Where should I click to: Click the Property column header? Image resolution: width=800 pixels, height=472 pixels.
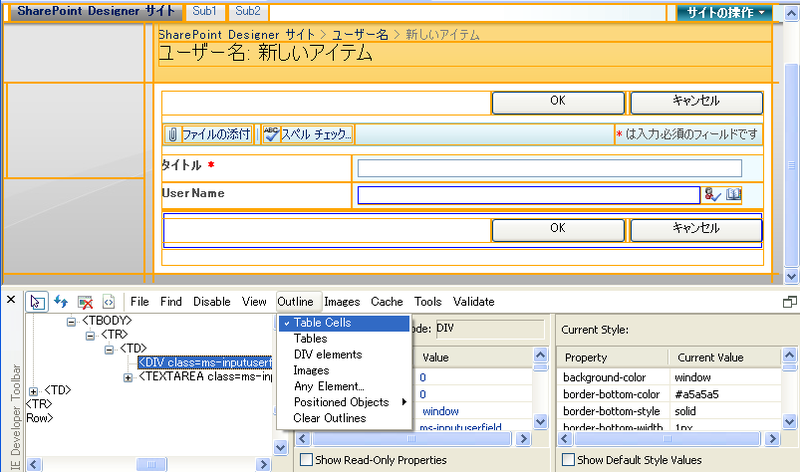(x=612, y=358)
